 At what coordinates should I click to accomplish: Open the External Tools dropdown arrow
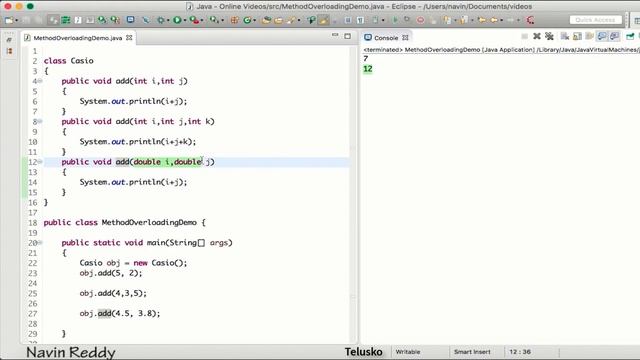(222, 20)
